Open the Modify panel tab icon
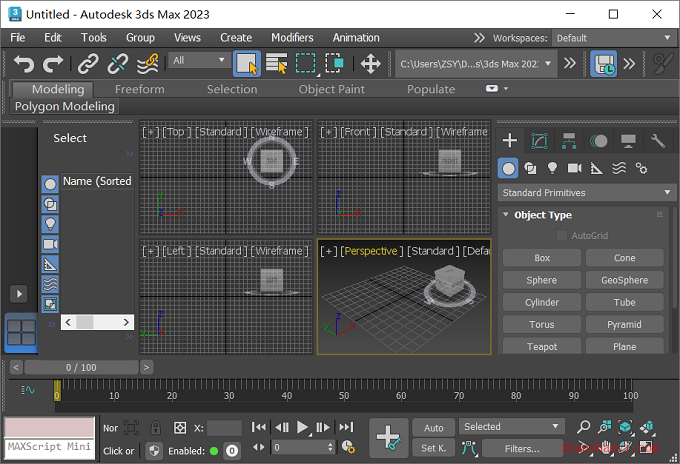The image size is (680, 464). click(x=539, y=141)
